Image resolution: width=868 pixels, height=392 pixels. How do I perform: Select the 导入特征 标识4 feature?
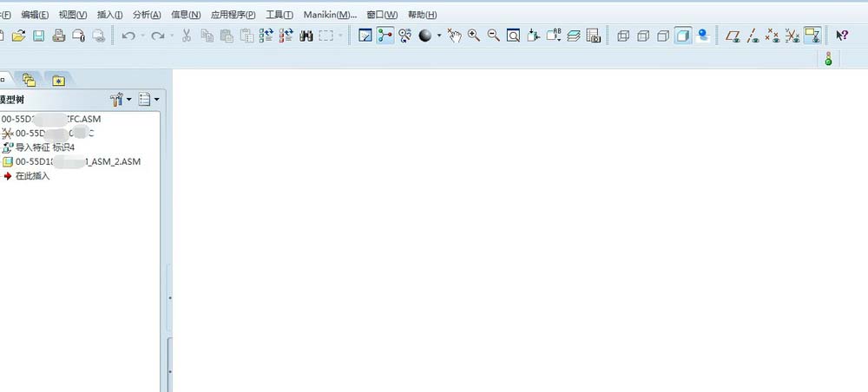[45, 147]
